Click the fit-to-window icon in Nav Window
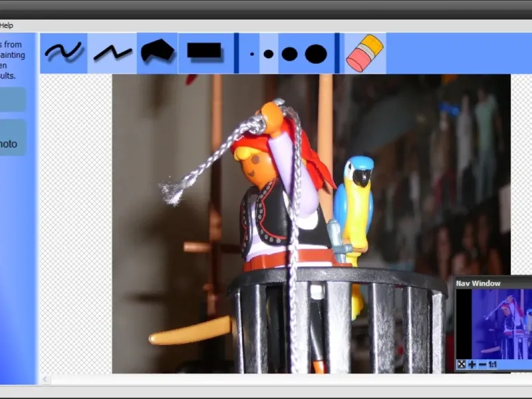This screenshot has width=532, height=399. (x=462, y=364)
